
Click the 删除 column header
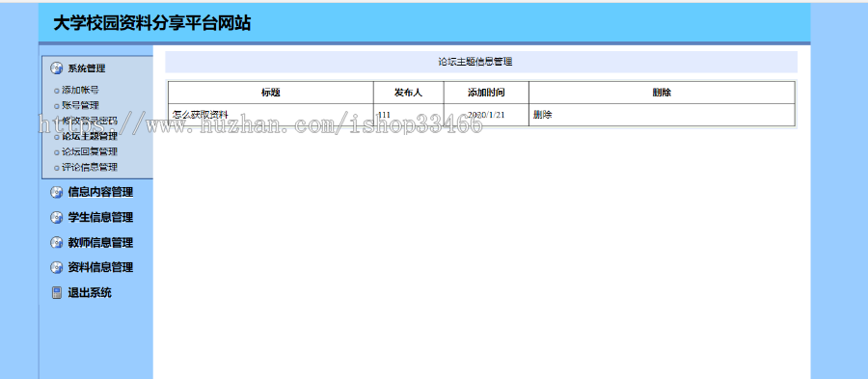(662, 93)
